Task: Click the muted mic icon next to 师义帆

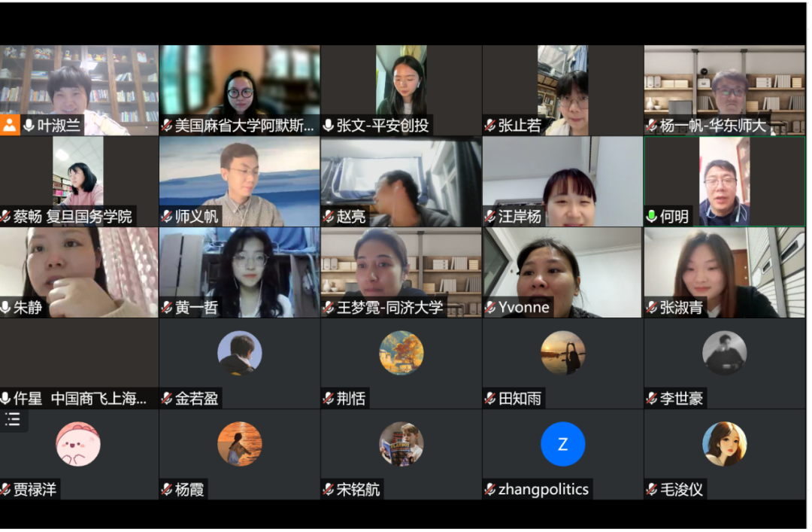Action: pyautogui.click(x=167, y=216)
